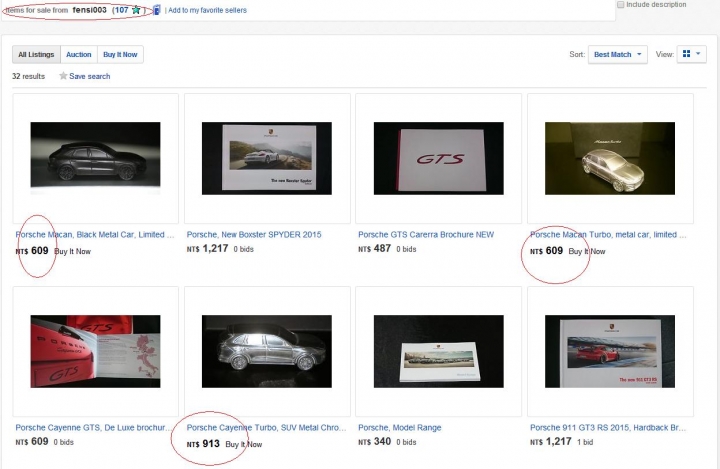Open Porsche, Model Range listing
The image size is (720, 469).
click(x=399, y=427)
